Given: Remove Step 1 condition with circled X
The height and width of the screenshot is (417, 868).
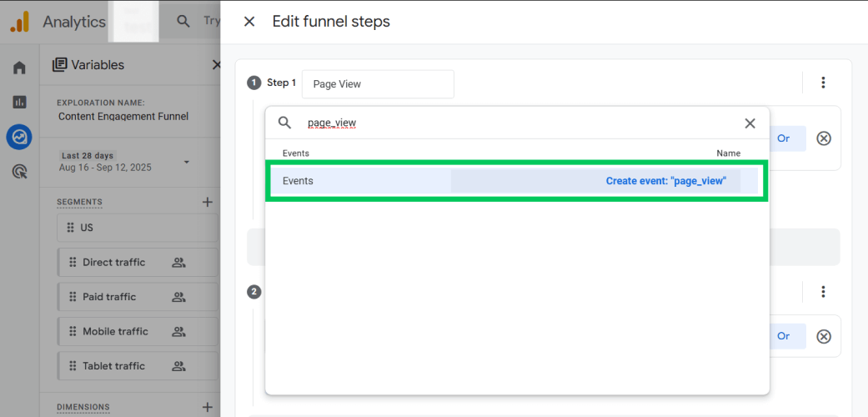Looking at the screenshot, I should (x=824, y=138).
